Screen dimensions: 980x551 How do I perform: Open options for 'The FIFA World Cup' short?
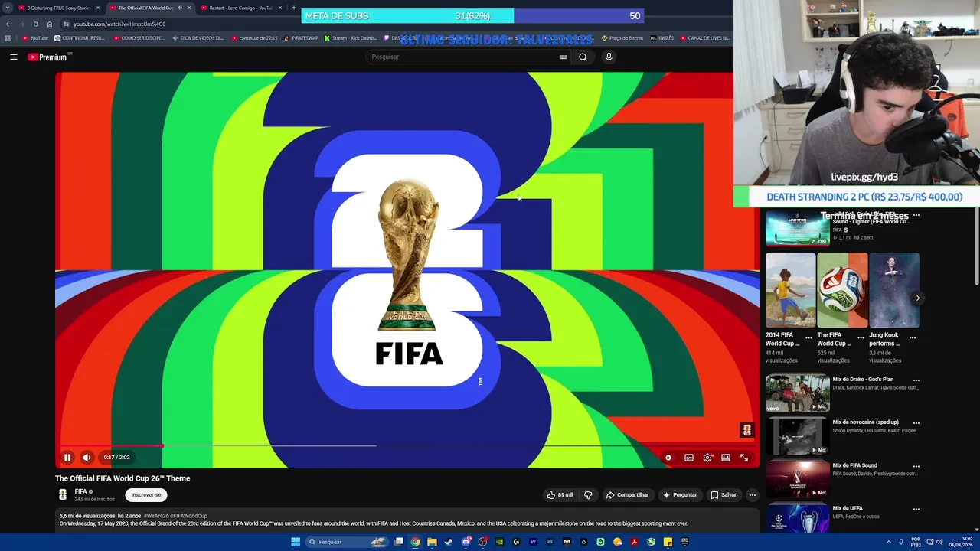[861, 337]
